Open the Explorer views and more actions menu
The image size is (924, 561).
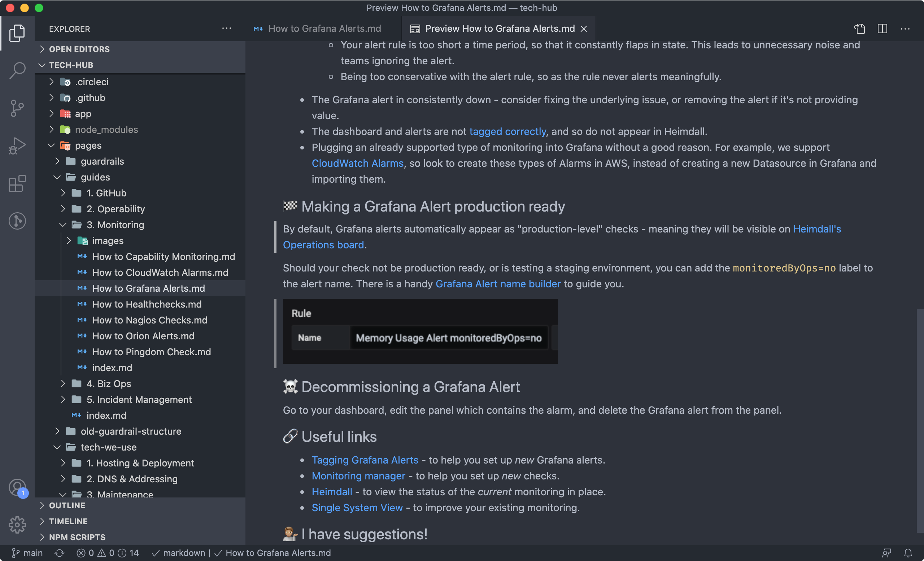pyautogui.click(x=227, y=29)
